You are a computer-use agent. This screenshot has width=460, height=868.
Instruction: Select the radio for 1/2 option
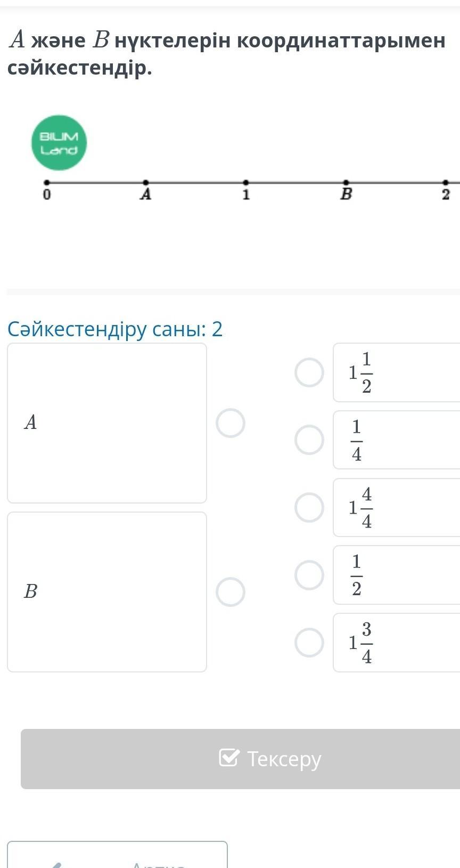[x=309, y=575]
